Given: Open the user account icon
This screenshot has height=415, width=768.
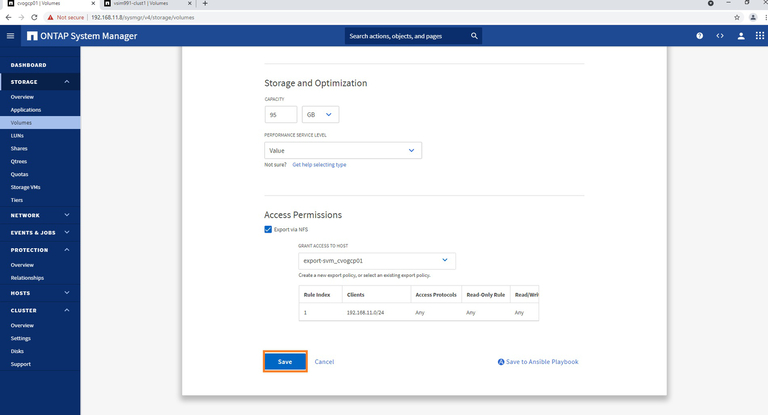Looking at the screenshot, I should click(x=741, y=36).
